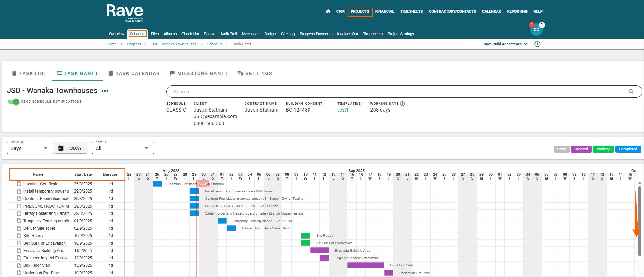Open the Timesheets top menu
The image size is (644, 277).
(411, 11)
